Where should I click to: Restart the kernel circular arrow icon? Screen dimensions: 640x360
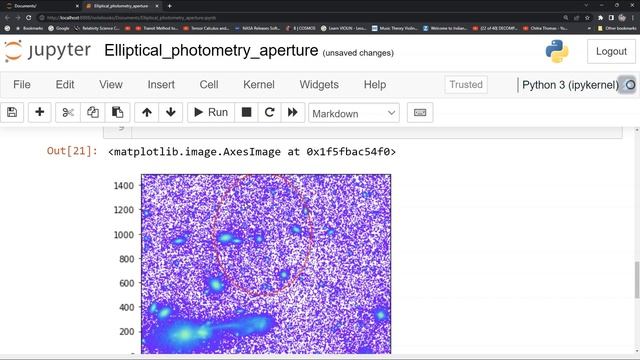pyautogui.click(x=269, y=112)
